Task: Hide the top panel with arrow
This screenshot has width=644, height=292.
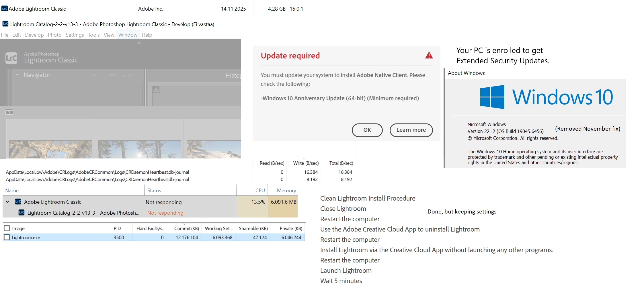Action: (x=139, y=42)
